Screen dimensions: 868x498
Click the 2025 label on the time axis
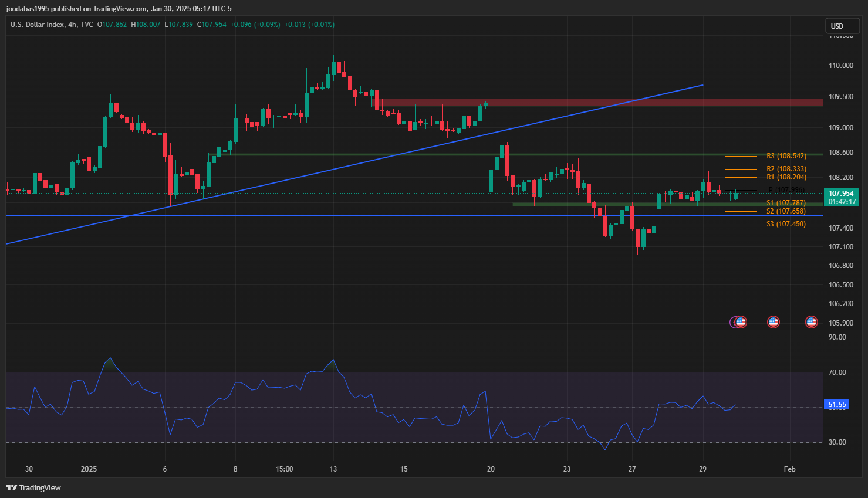click(89, 469)
